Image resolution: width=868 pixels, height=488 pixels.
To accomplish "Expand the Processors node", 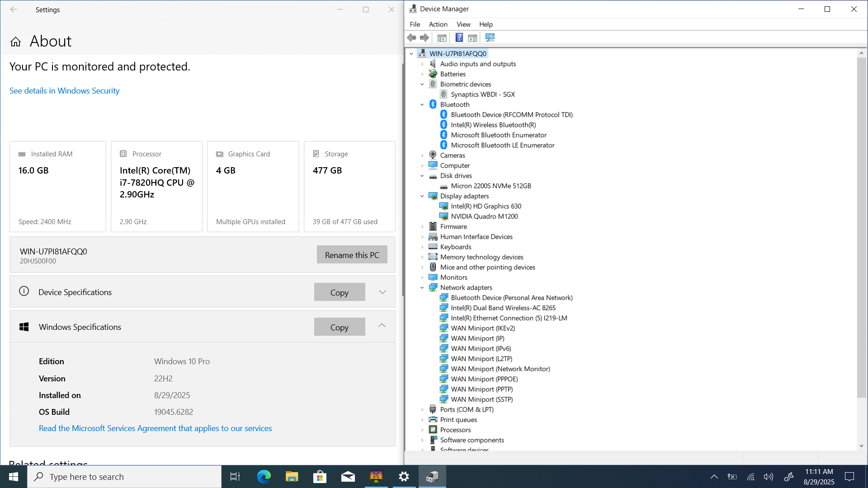I will (x=422, y=430).
